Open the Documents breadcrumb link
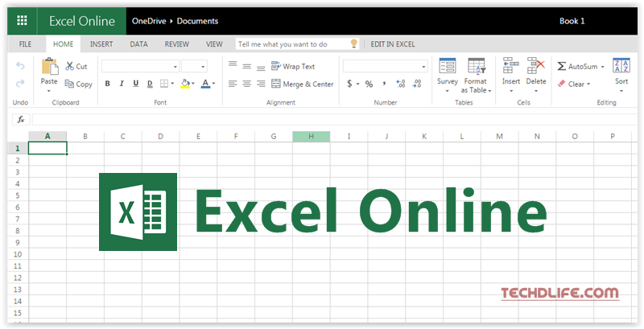This screenshot has height=329, width=644. tap(197, 21)
